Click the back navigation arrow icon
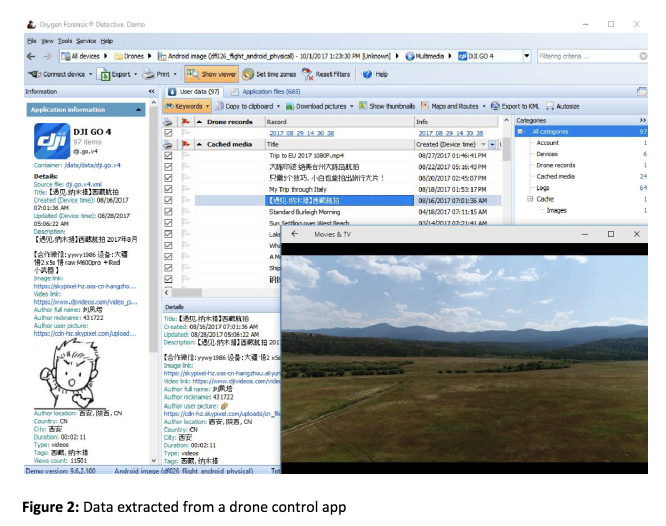Image resolution: width=666 pixels, height=526 pixels. click(x=31, y=56)
